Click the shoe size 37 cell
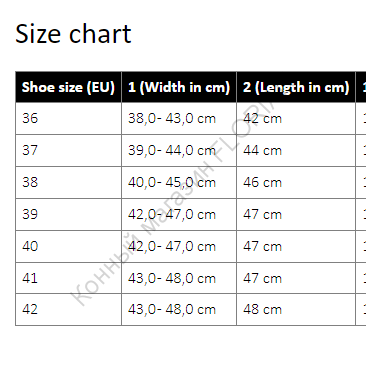Viewport: 366px width, 379px height. tap(68, 150)
